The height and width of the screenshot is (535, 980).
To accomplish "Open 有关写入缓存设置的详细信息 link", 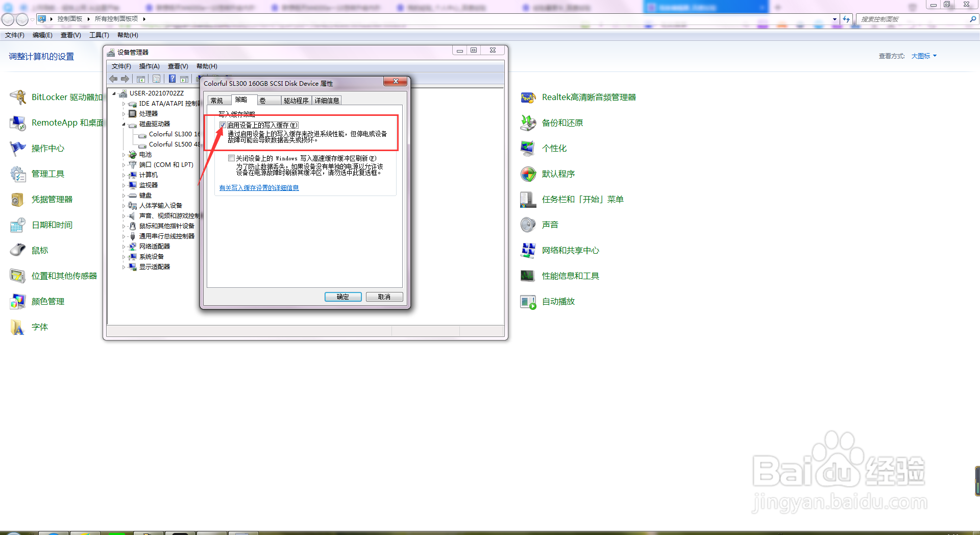I will coord(259,188).
